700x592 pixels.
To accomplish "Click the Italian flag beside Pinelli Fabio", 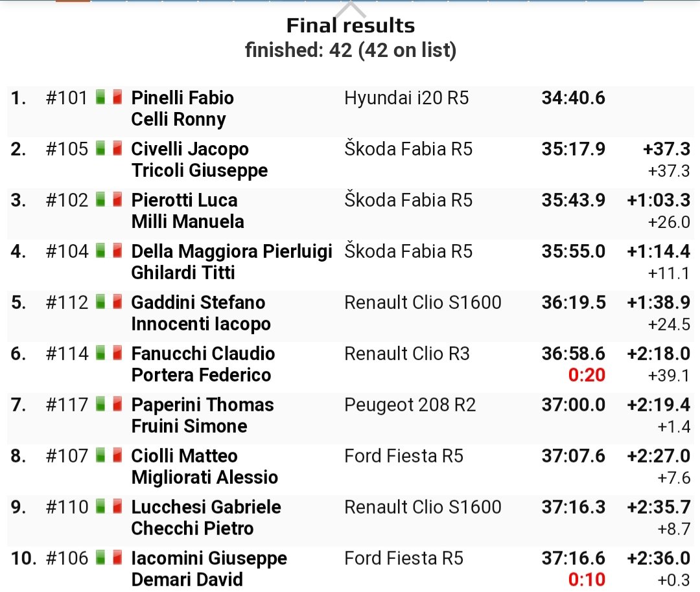I will tap(109, 98).
